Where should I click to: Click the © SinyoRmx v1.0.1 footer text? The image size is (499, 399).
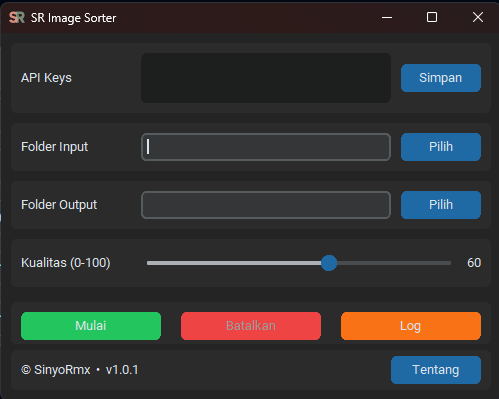[x=80, y=370]
